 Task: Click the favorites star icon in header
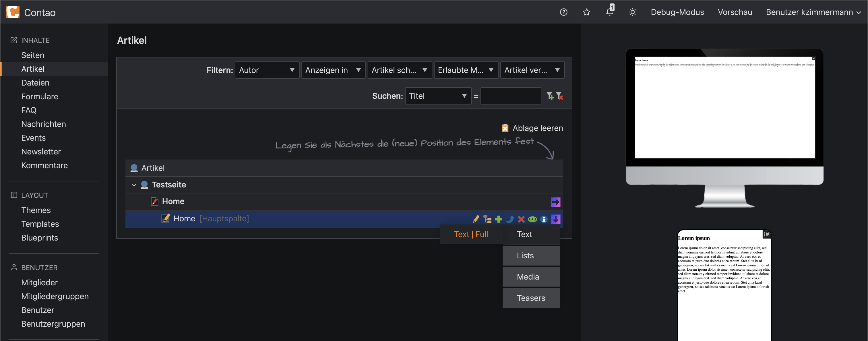click(587, 12)
